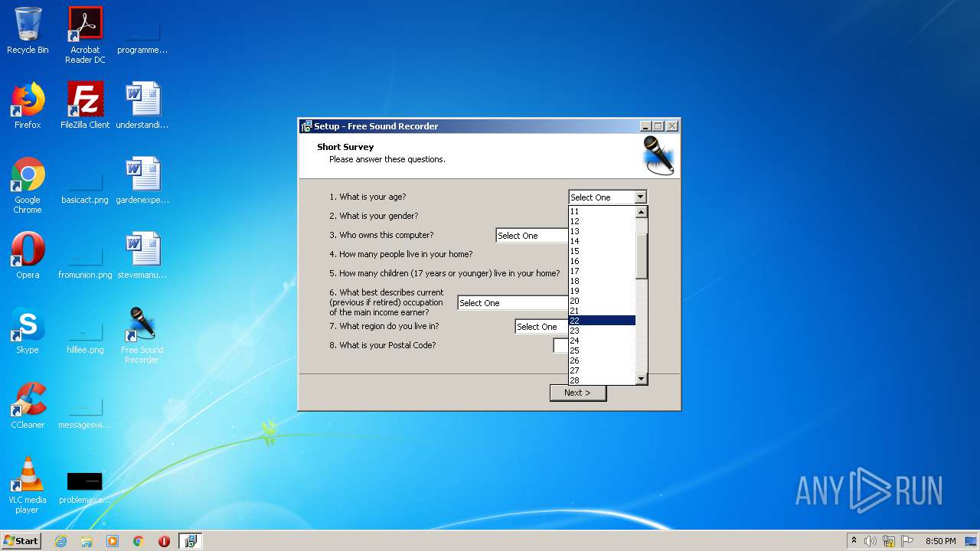980x551 pixels.
Task: Open the Firefox desktop shortcut
Action: pyautogui.click(x=28, y=106)
